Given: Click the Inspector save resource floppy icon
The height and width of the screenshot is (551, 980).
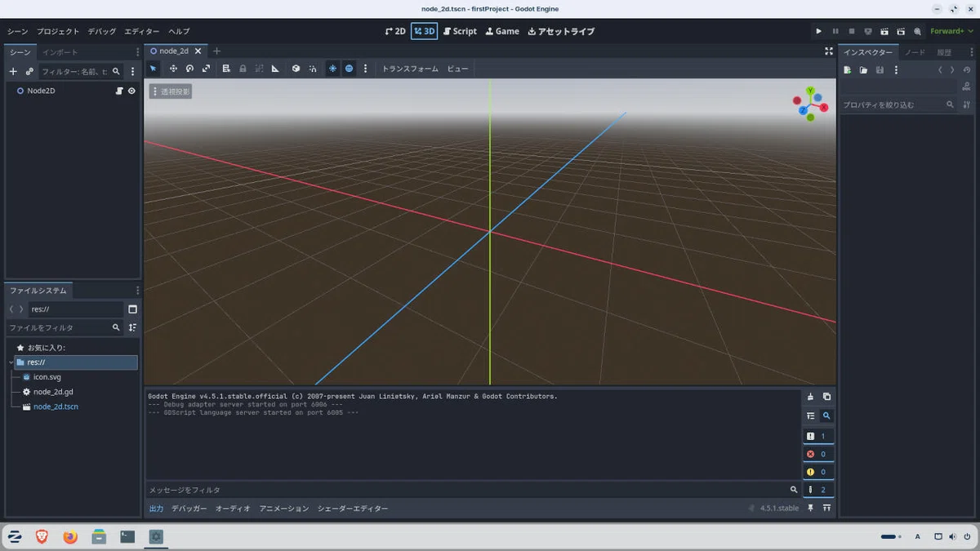Looking at the screenshot, I should click(x=880, y=70).
